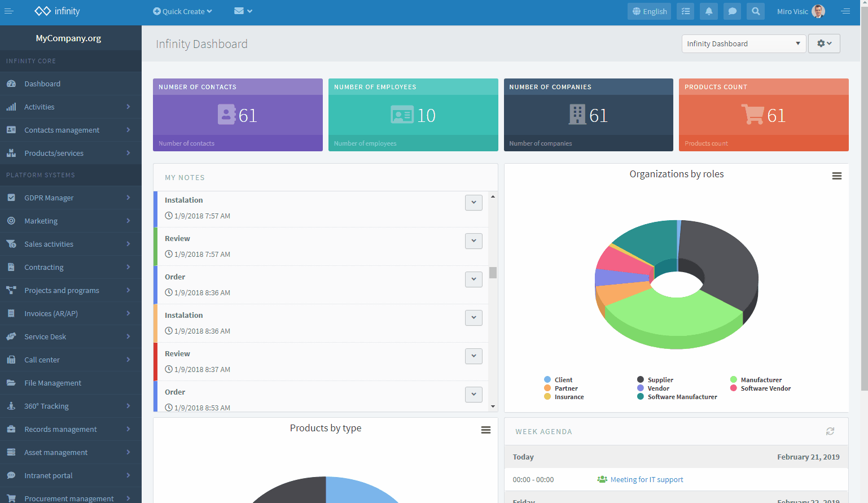Viewport: 868px width, 503px height.
Task: Switch language with English button
Action: (x=649, y=11)
